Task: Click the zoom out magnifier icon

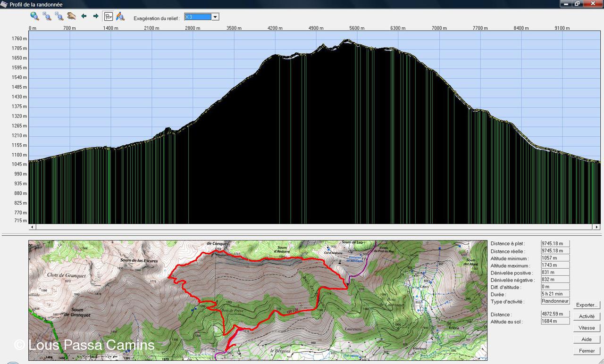Action: pyautogui.click(x=59, y=16)
